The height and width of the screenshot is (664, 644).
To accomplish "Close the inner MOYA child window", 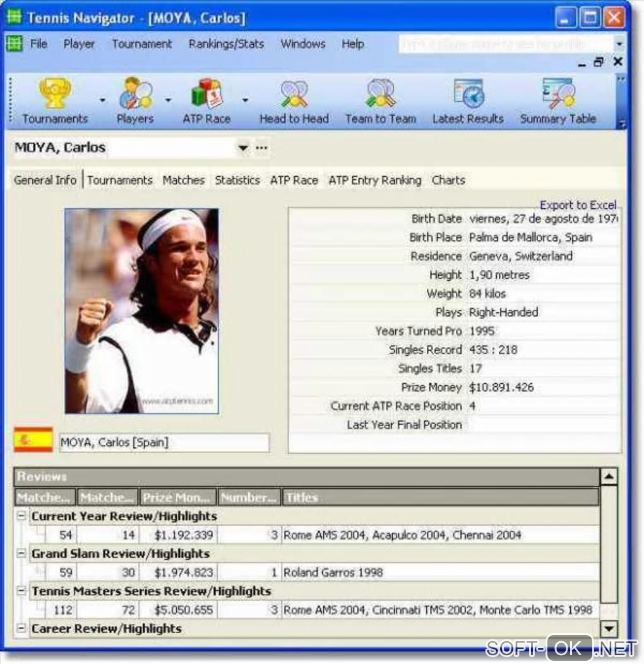I will tap(617, 62).
